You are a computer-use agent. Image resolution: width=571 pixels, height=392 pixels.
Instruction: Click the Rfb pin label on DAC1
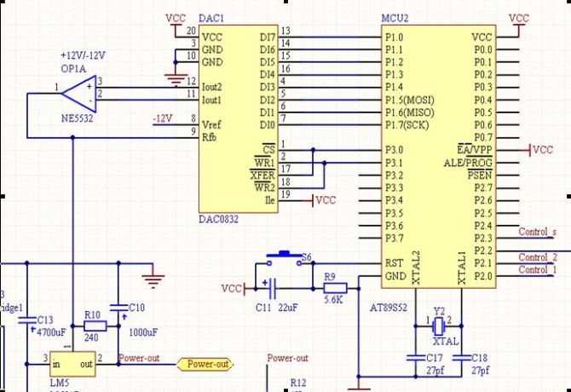click(x=209, y=137)
